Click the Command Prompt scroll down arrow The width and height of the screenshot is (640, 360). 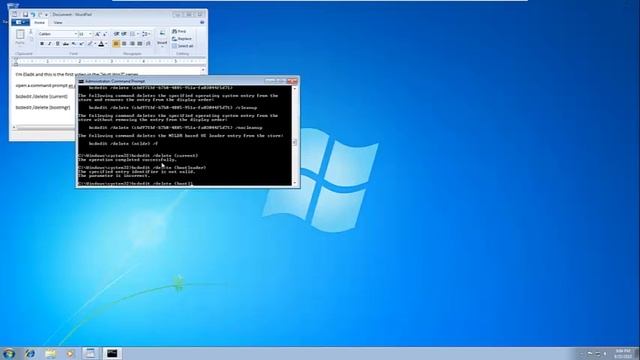click(295, 183)
